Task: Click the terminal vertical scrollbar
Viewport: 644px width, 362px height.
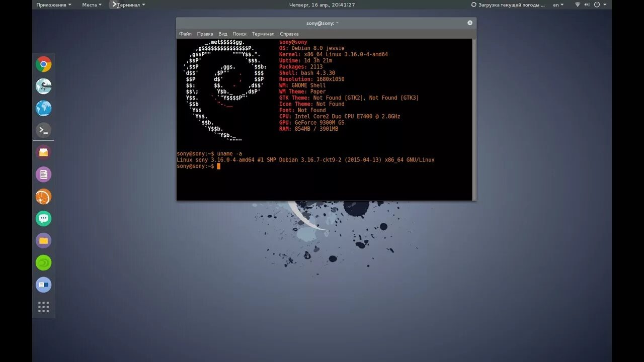Action: tap(474, 119)
